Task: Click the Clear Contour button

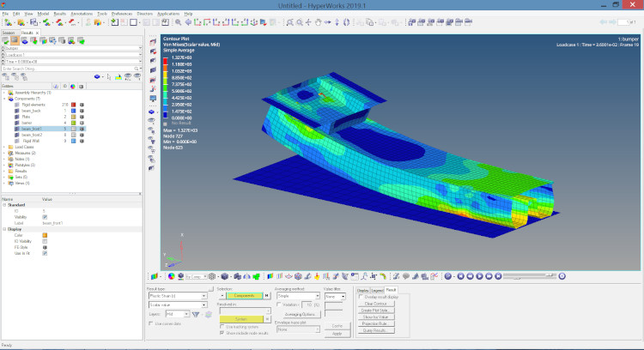Action: [375, 304]
